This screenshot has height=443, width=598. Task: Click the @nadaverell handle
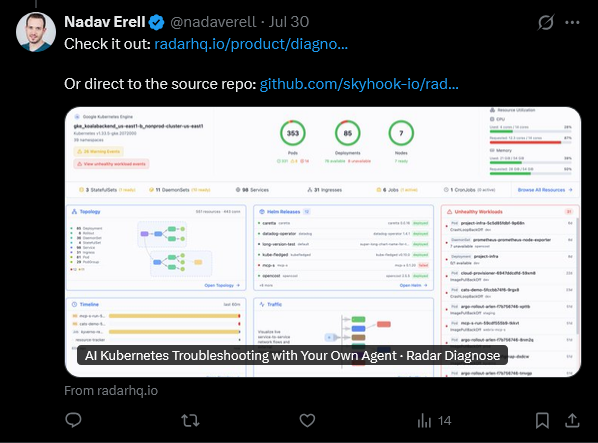[x=213, y=22]
